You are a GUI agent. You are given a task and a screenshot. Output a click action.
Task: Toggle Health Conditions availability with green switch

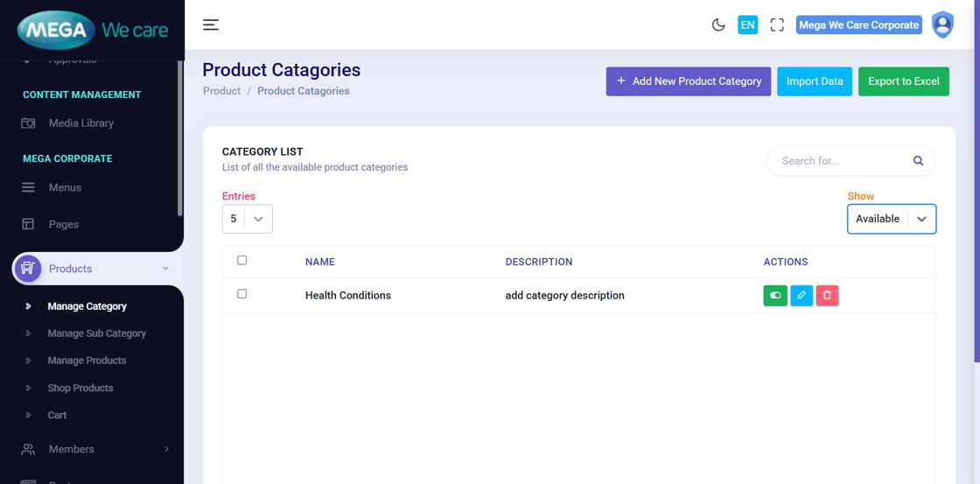coord(775,296)
